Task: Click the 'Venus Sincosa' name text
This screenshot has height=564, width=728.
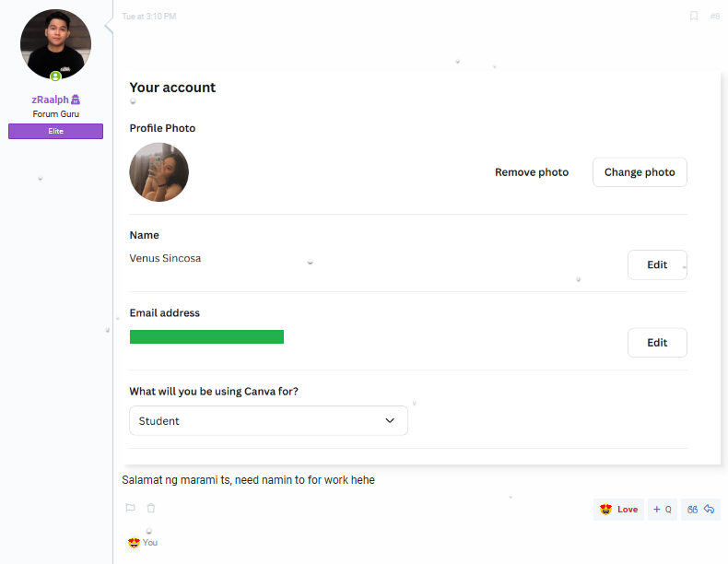Action: pyautogui.click(x=165, y=258)
